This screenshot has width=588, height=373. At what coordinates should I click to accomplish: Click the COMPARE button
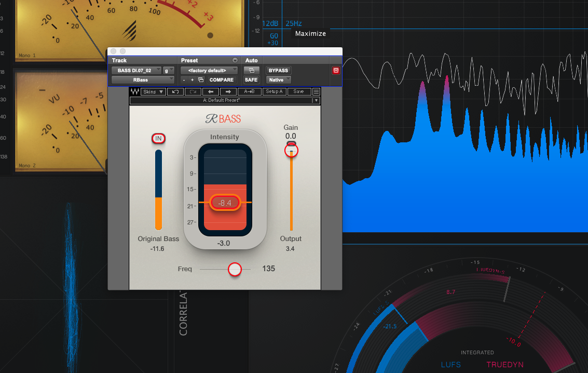(222, 79)
